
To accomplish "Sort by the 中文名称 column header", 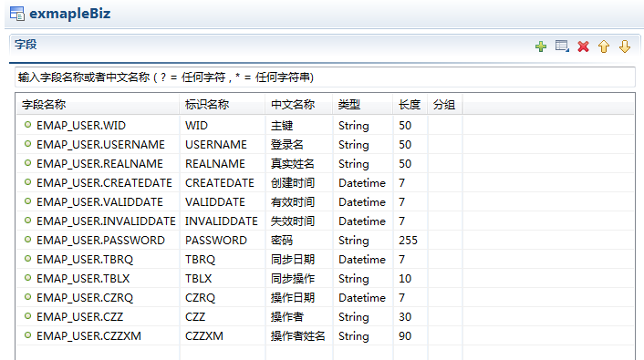I will 299,105.
